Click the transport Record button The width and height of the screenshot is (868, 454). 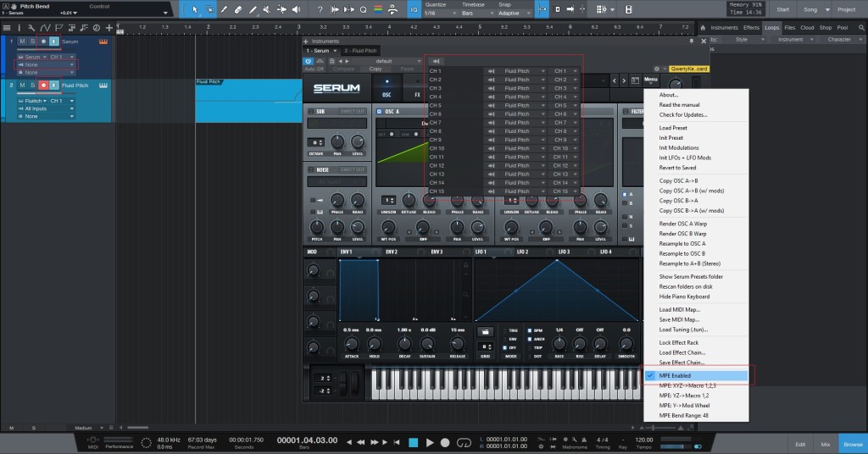coord(444,442)
